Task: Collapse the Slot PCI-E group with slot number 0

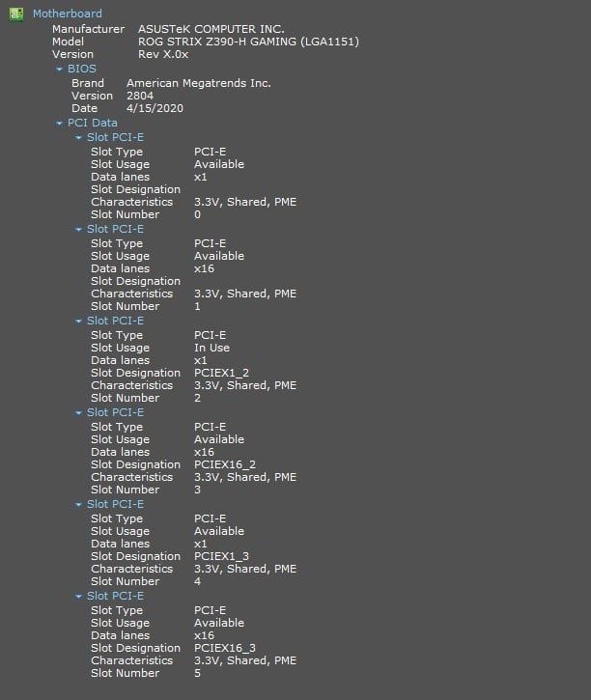Action: coord(78,138)
